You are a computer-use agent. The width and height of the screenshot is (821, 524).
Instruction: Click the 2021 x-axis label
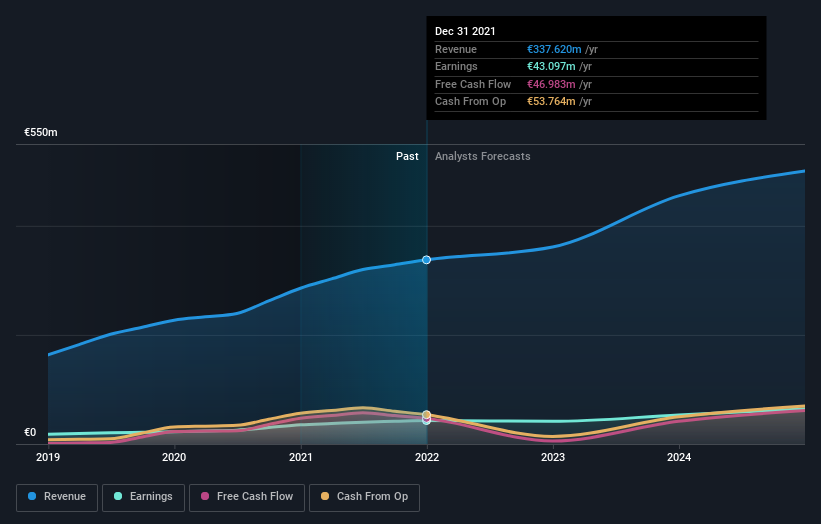tap(301, 458)
